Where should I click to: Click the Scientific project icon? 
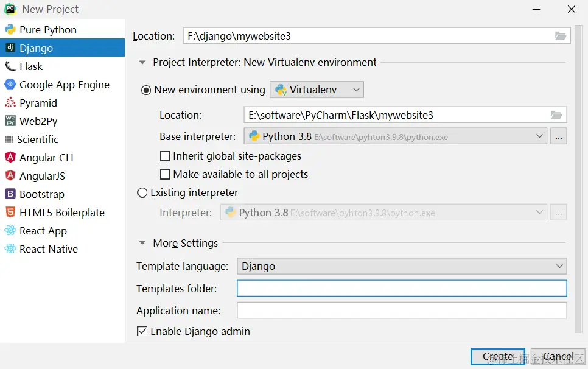click(9, 139)
